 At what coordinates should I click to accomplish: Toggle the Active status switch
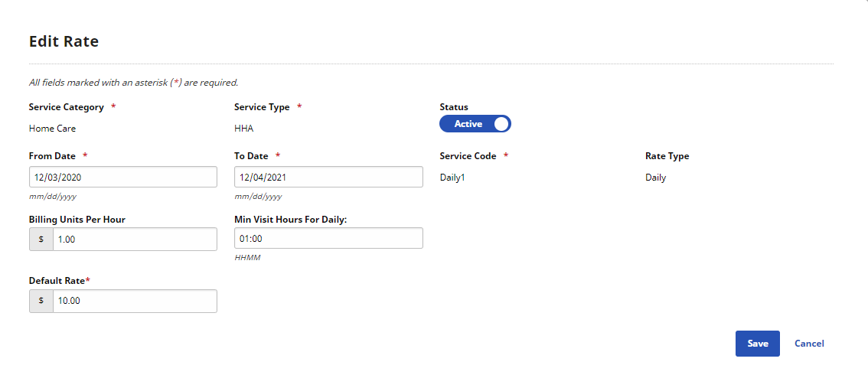pos(475,124)
